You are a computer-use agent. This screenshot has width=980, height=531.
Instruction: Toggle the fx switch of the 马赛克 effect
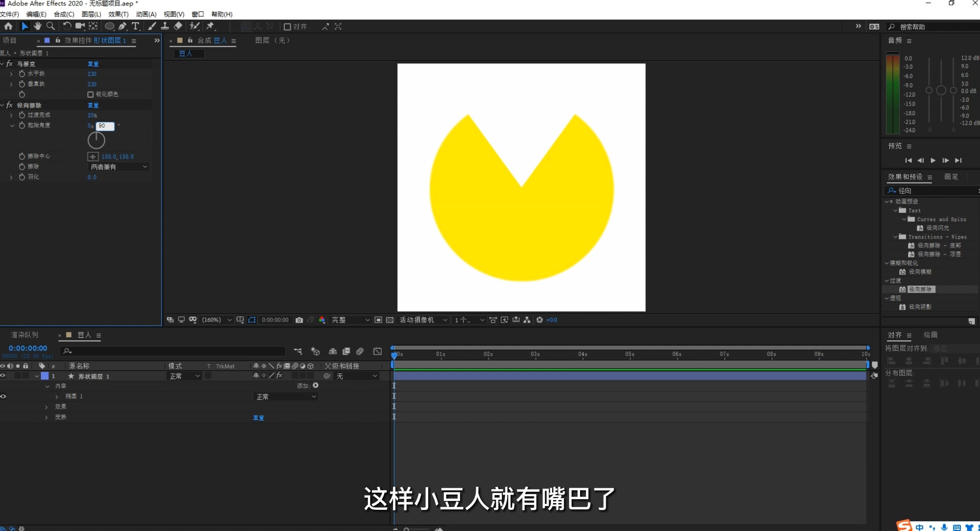pyautogui.click(x=9, y=64)
